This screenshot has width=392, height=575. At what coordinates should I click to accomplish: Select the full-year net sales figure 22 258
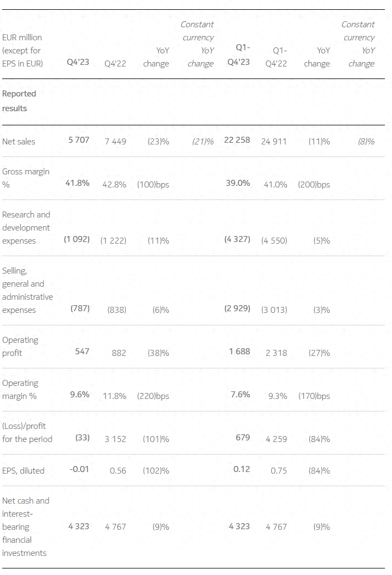coord(237,141)
